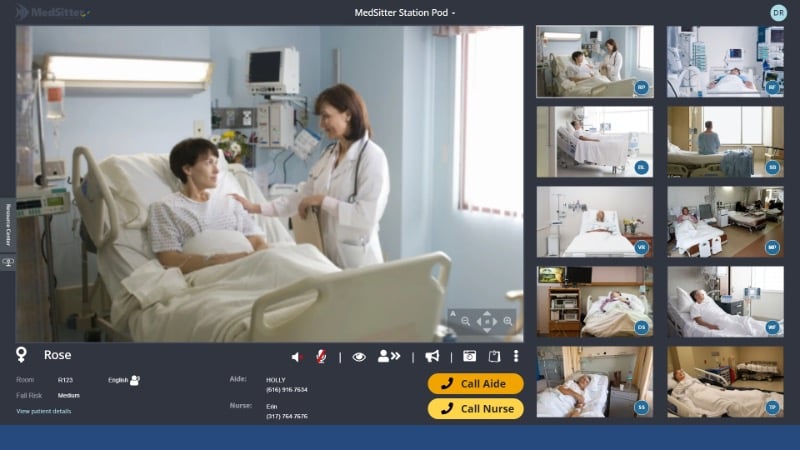Unmute the red crossed-out microphone

point(321,357)
